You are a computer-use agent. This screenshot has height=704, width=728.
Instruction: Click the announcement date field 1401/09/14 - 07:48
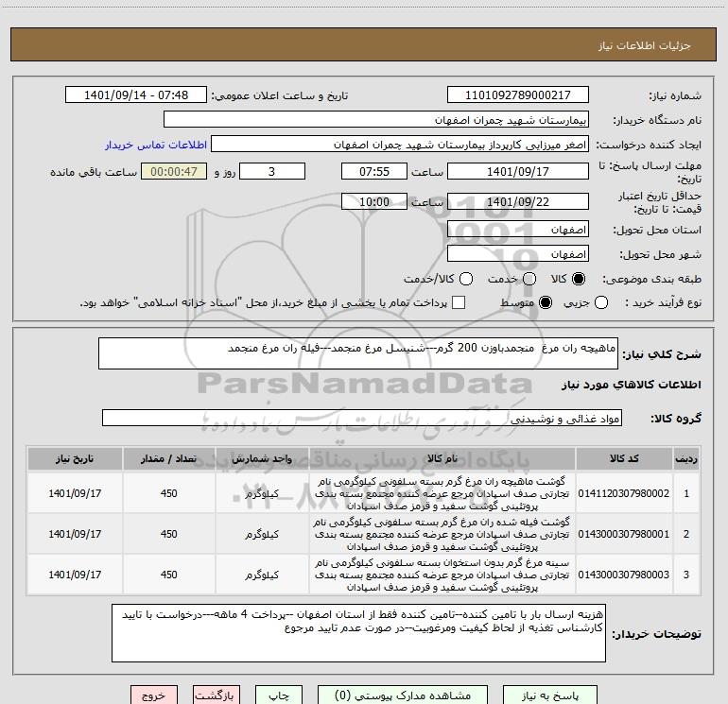coord(136,95)
